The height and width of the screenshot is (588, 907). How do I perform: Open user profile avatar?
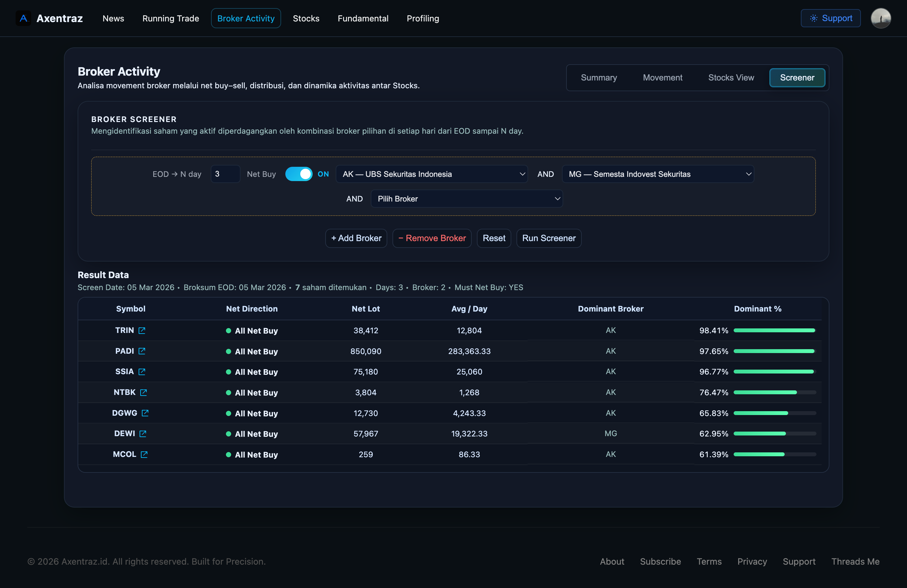[880, 18]
